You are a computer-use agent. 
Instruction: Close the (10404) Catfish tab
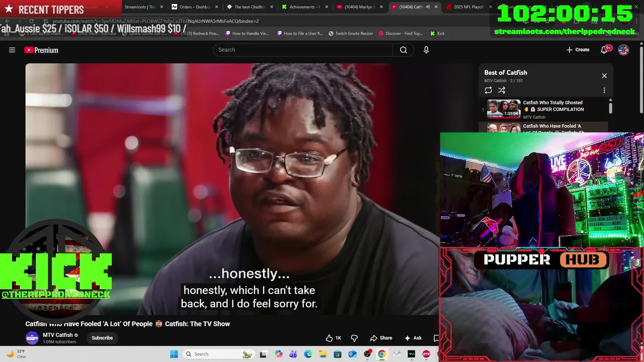point(436,7)
